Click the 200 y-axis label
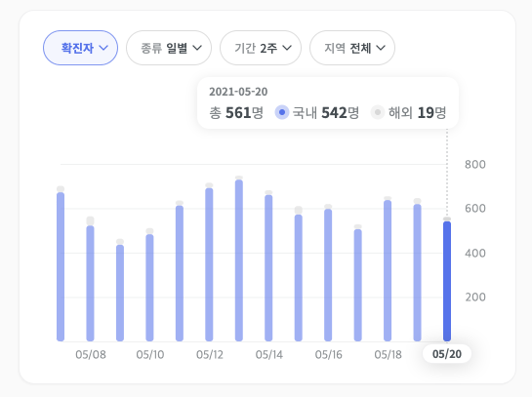Viewport: 532px width, 397px height. pyautogui.click(x=475, y=297)
